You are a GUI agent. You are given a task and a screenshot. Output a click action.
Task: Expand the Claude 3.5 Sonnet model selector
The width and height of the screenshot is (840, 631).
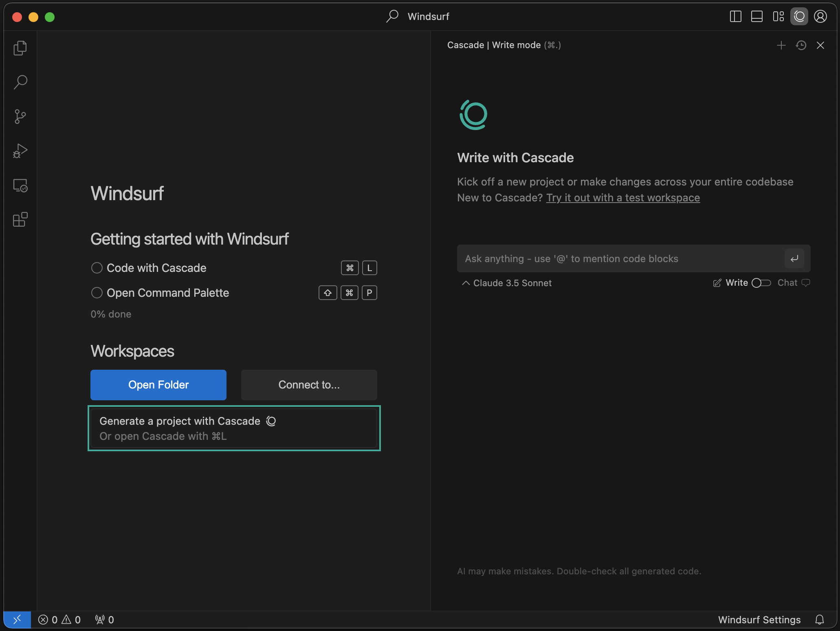(x=507, y=283)
